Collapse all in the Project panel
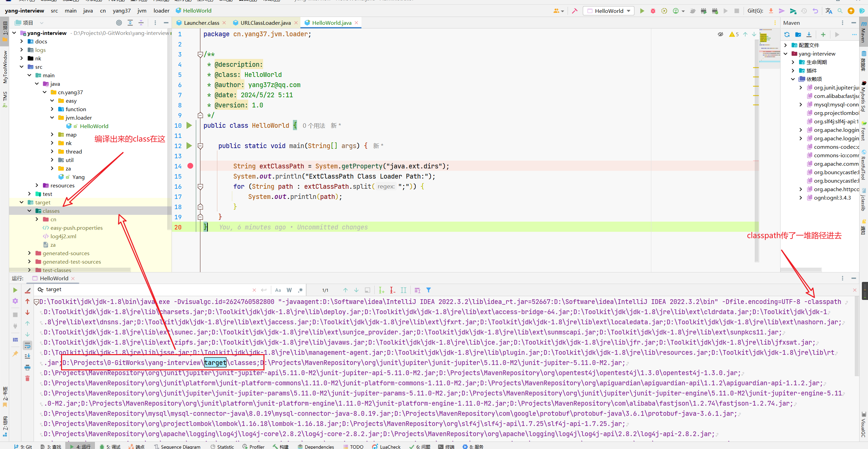 (x=141, y=23)
